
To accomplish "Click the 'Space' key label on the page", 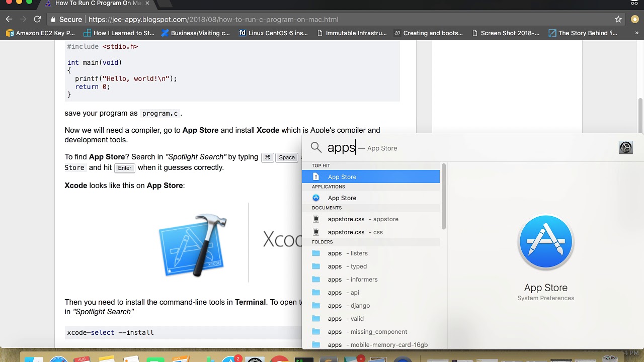I will click(287, 157).
